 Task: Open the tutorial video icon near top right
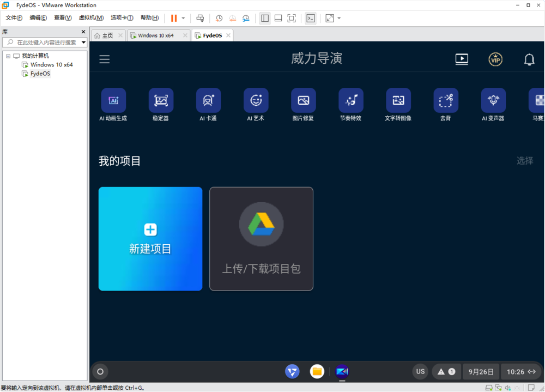(462, 59)
